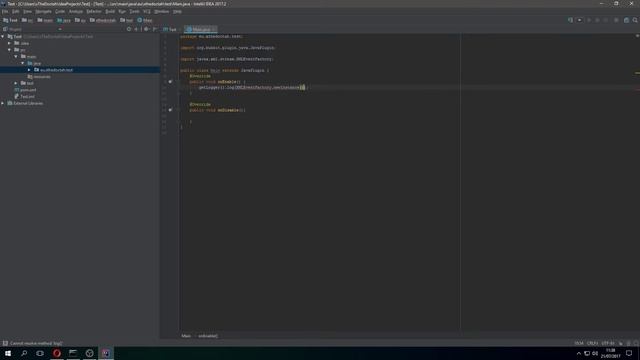Click the "Cannot resolve method" status message
The height and width of the screenshot is (360, 640).
tap(36, 343)
